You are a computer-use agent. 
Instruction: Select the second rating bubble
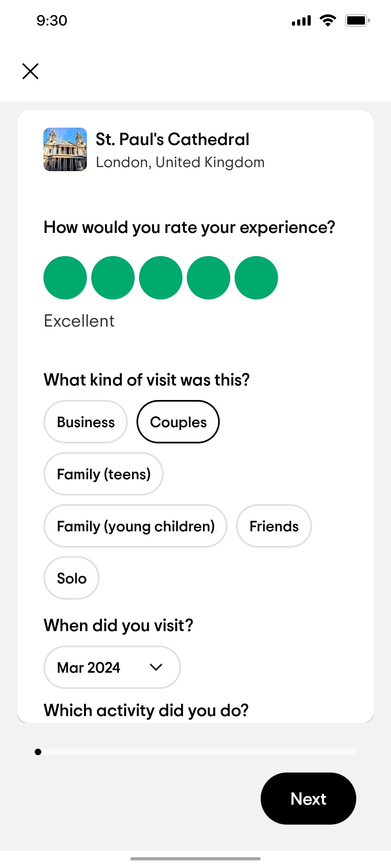[x=113, y=277]
